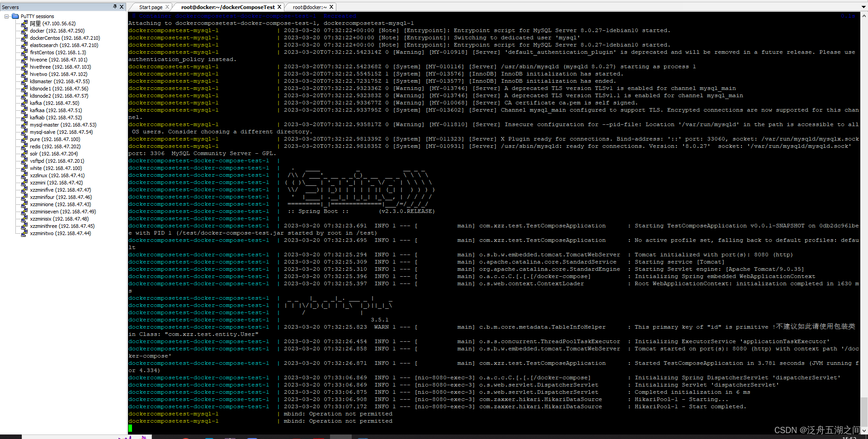Image resolution: width=868 pixels, height=439 pixels.
Task: Click session icon for kafka (192.168.47.50)
Action: pos(24,103)
